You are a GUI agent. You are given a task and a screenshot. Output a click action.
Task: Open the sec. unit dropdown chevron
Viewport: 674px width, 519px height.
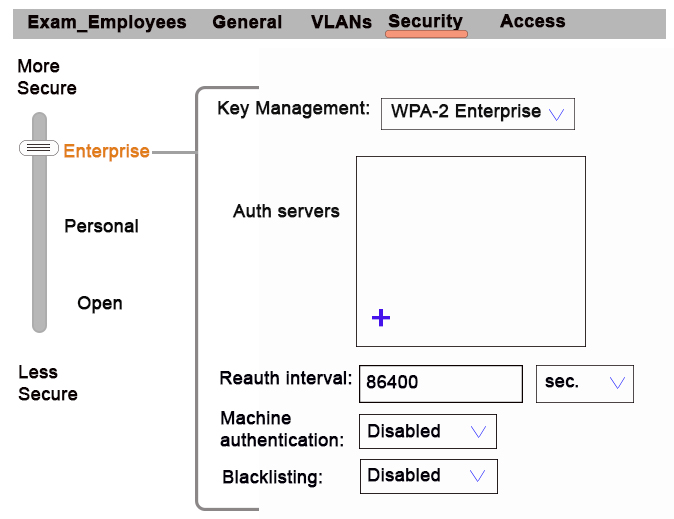tap(617, 382)
